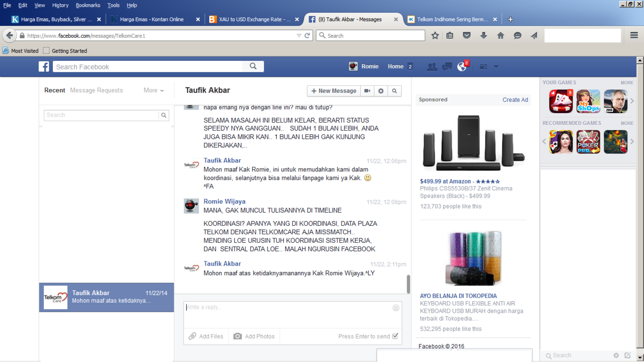Expand the More dropdown next to Message Requests

153,90
